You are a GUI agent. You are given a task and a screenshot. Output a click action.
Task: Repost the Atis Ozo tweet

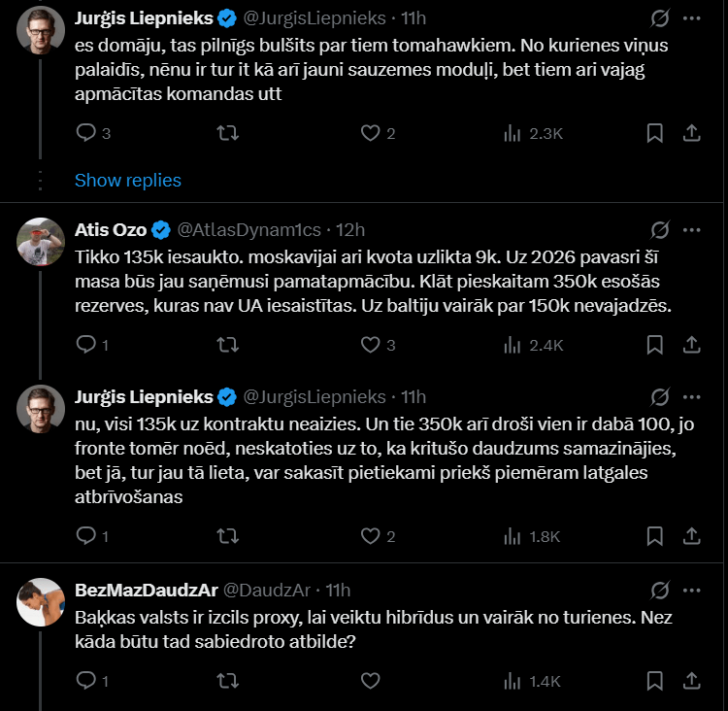[x=227, y=344]
